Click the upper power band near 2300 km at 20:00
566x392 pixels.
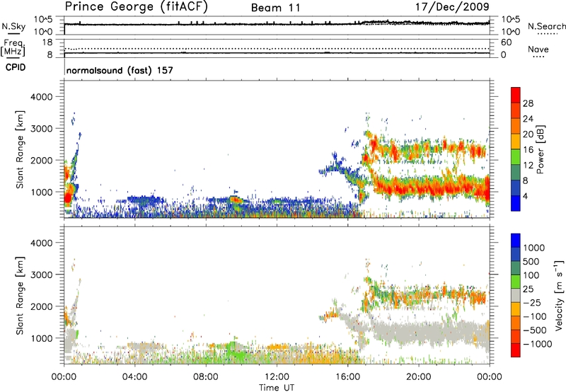pos(419,149)
